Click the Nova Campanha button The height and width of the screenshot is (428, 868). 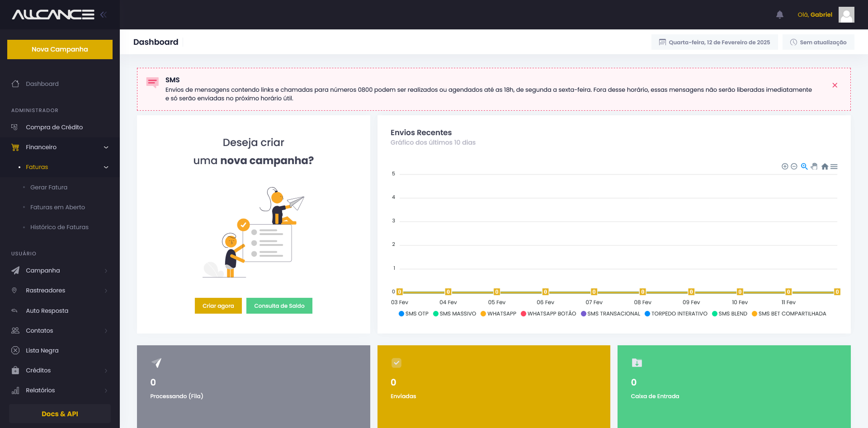(x=60, y=49)
